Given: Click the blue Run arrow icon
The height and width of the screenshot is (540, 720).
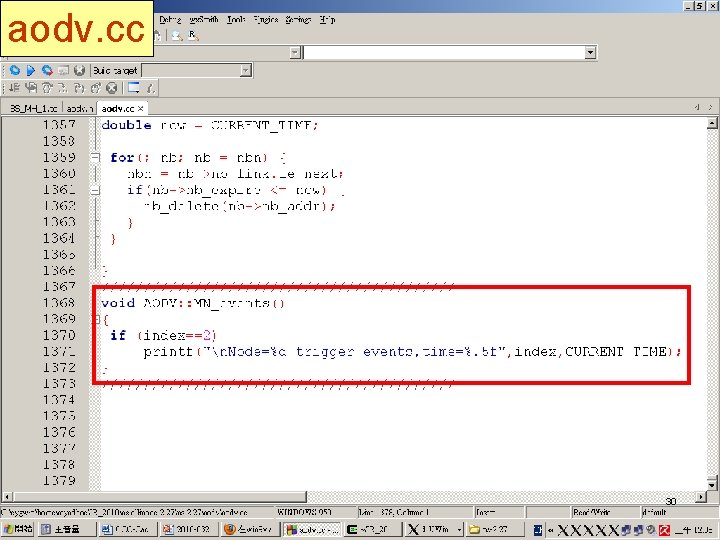Looking at the screenshot, I should pos(31,70).
